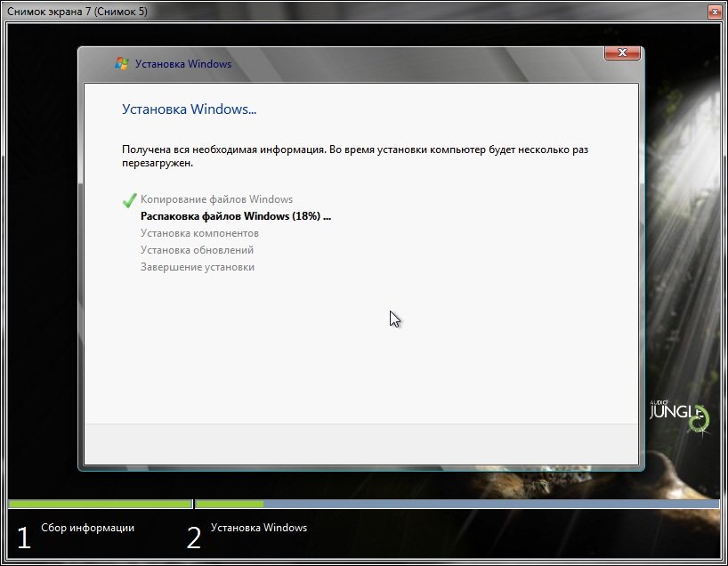This screenshot has width=728, height=566.
Task: Click the paragraph starting with Получена вся необходимая информация
Action: coord(355,156)
